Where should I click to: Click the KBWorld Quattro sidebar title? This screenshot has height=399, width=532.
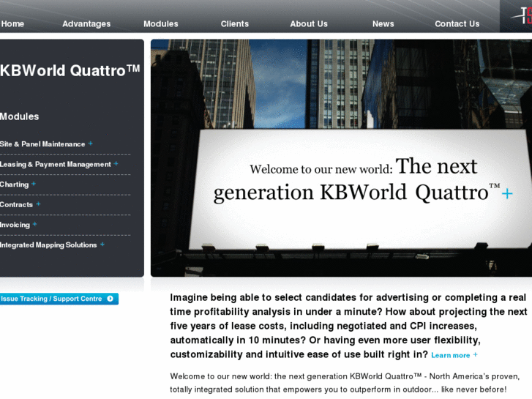click(70, 70)
